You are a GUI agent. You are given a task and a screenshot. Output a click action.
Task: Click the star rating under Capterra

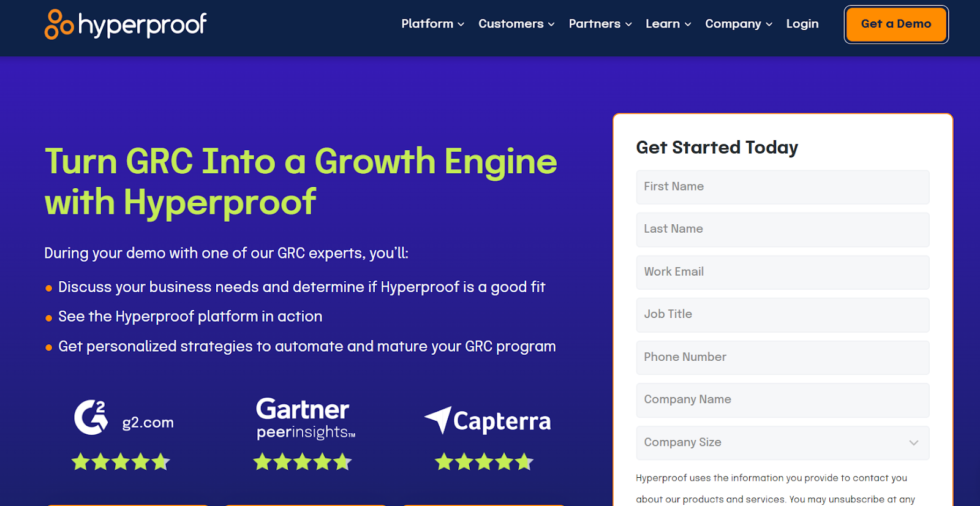(484, 462)
